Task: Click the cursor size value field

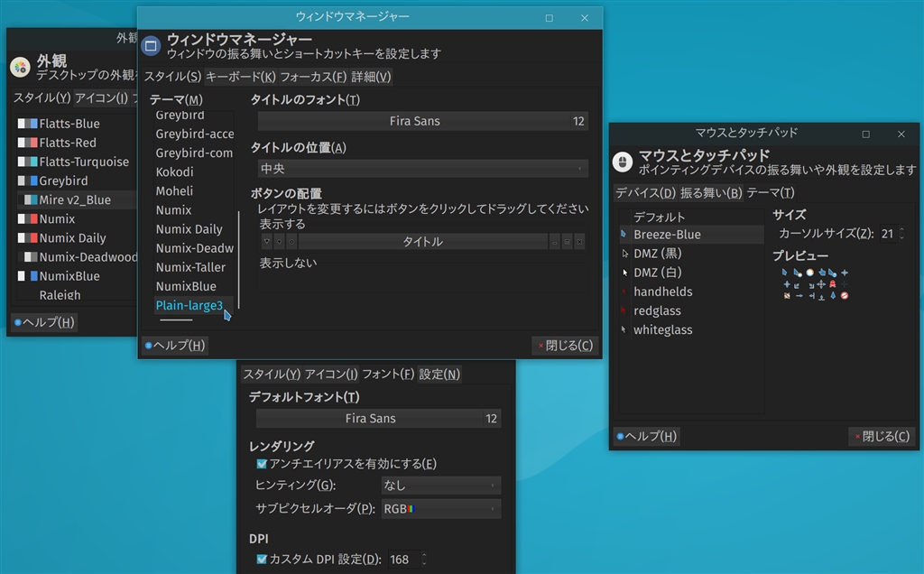Action: pyautogui.click(x=888, y=234)
